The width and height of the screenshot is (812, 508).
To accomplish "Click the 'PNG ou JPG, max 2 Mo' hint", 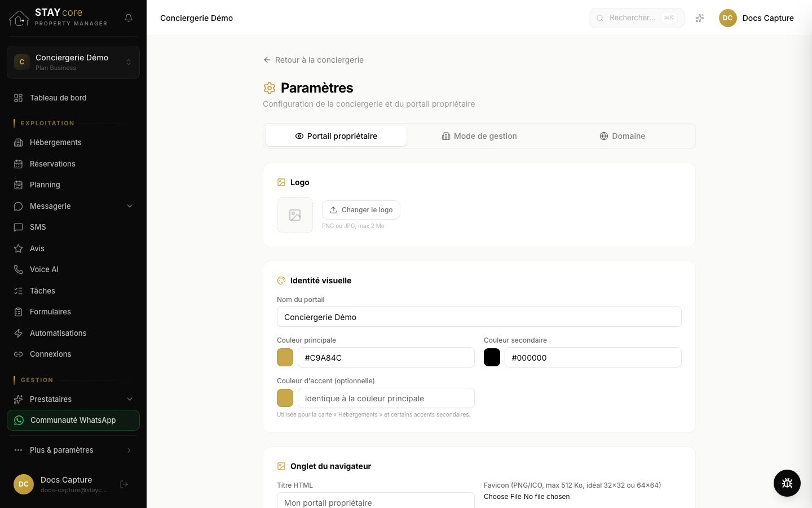I will 353,226.
